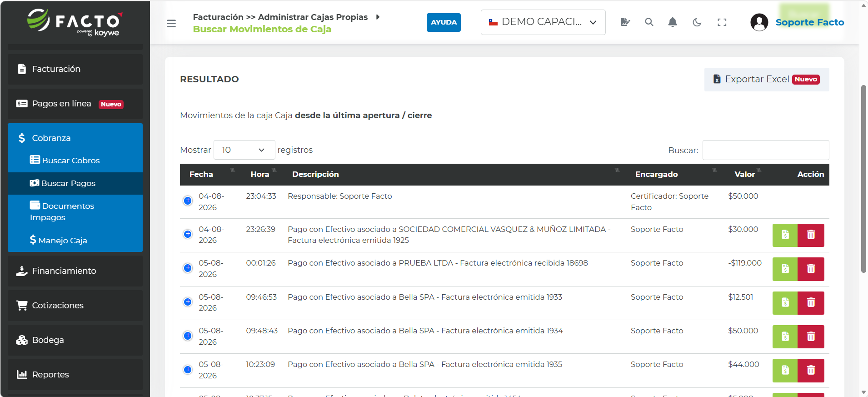868x397 pixels.
Task: Go to Documentos Impagos
Action: (x=75, y=211)
